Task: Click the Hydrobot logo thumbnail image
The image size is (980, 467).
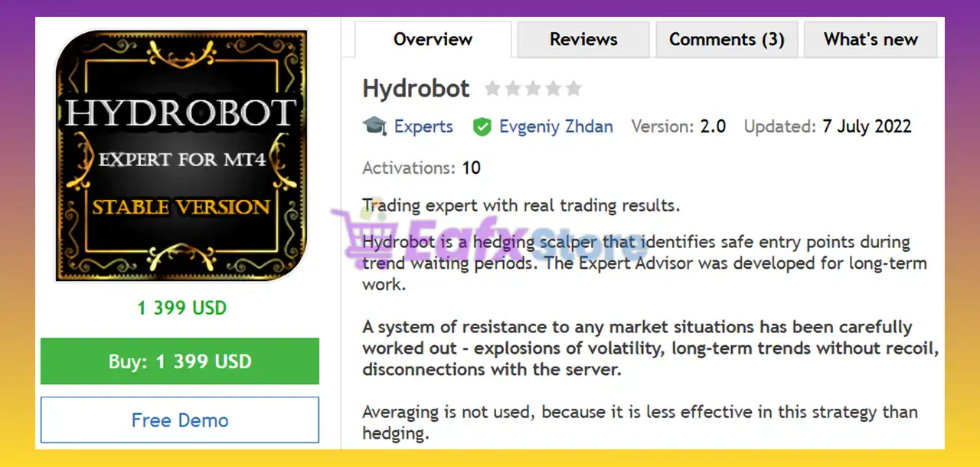Action: (x=181, y=156)
